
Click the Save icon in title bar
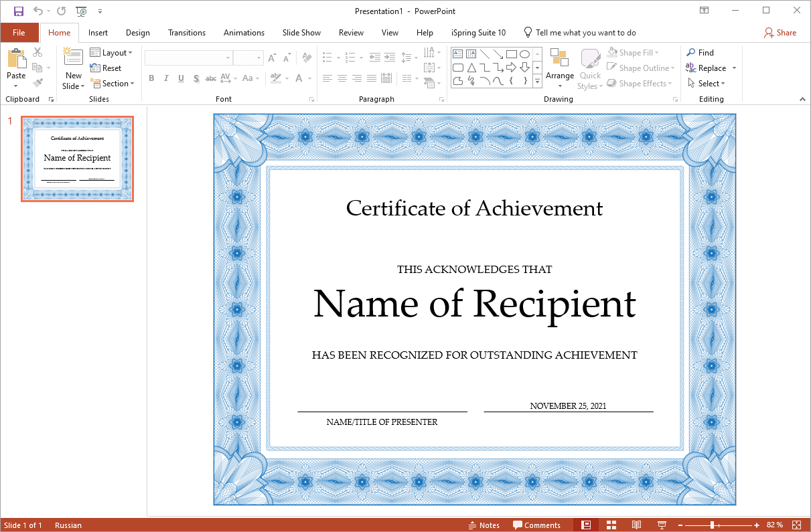pyautogui.click(x=18, y=11)
